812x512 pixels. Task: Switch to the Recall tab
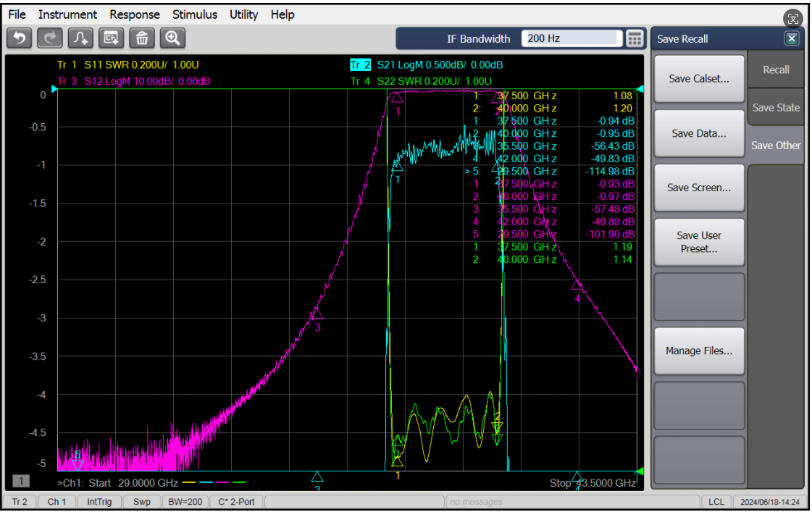tap(776, 70)
